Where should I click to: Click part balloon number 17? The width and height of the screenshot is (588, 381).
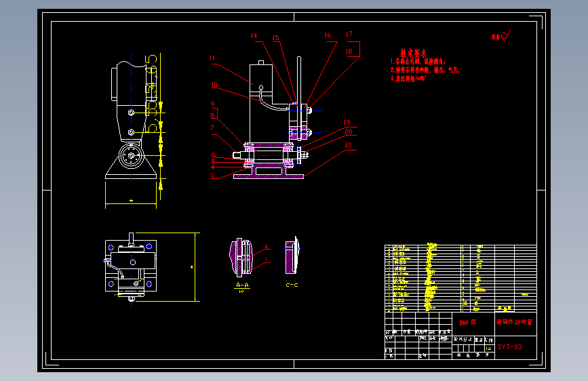(x=349, y=34)
